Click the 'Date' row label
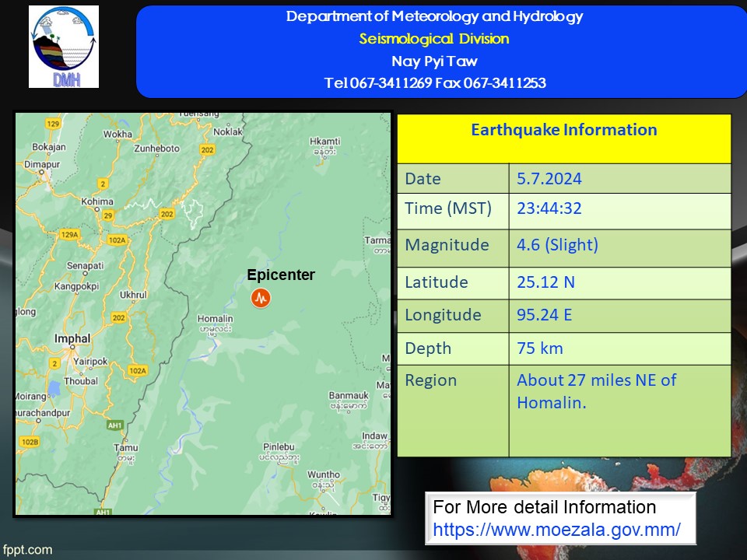The image size is (747, 560). (x=423, y=179)
